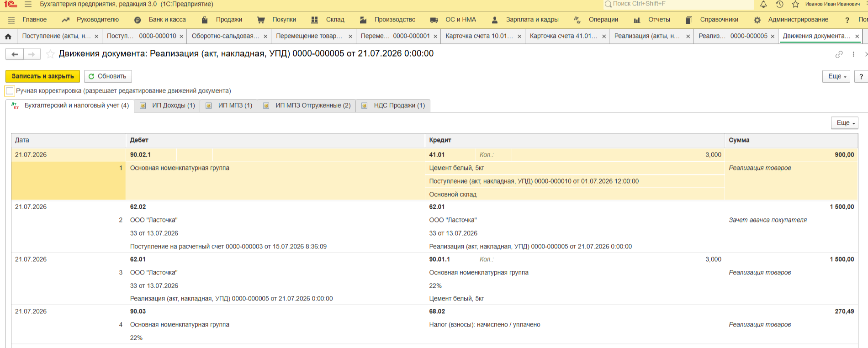Click the search field Поиск Ctrl+Shift+F
This screenshot has width=868, height=348.
pyautogui.click(x=679, y=4)
